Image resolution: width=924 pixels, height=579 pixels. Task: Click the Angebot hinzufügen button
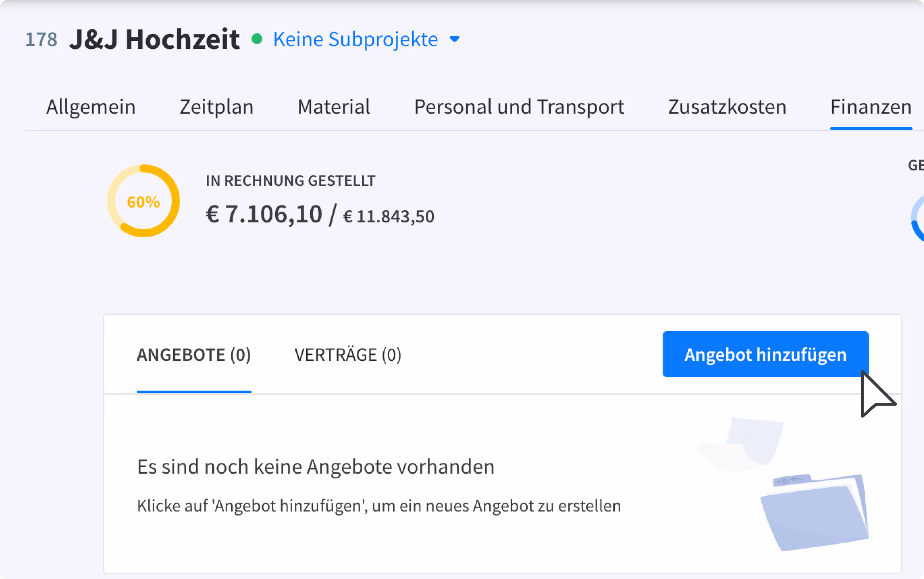point(765,354)
